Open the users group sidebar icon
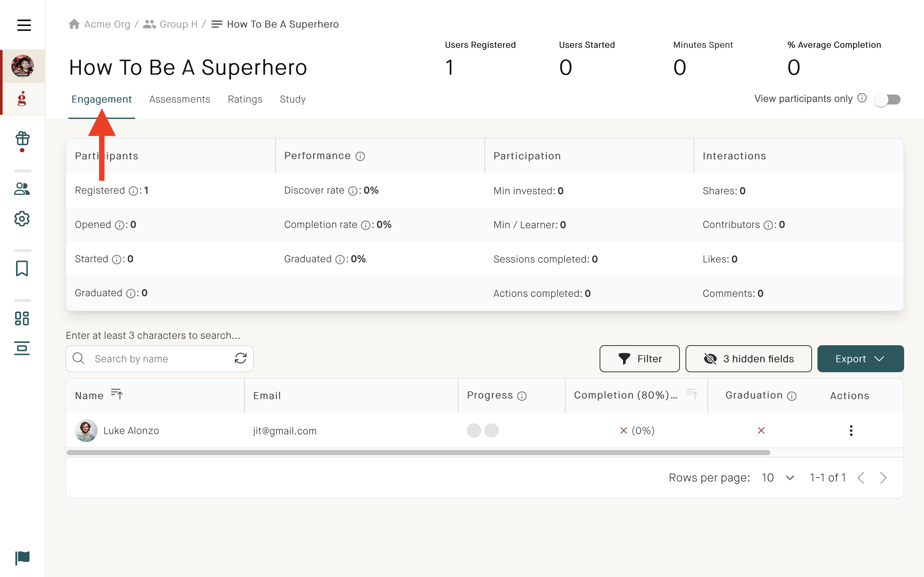The width and height of the screenshot is (924, 577). (22, 189)
